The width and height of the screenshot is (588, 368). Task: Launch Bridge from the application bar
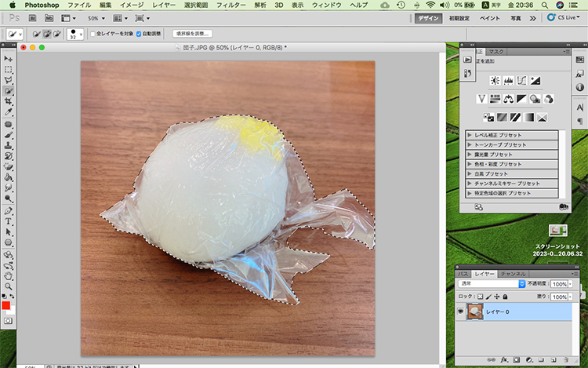[33, 18]
